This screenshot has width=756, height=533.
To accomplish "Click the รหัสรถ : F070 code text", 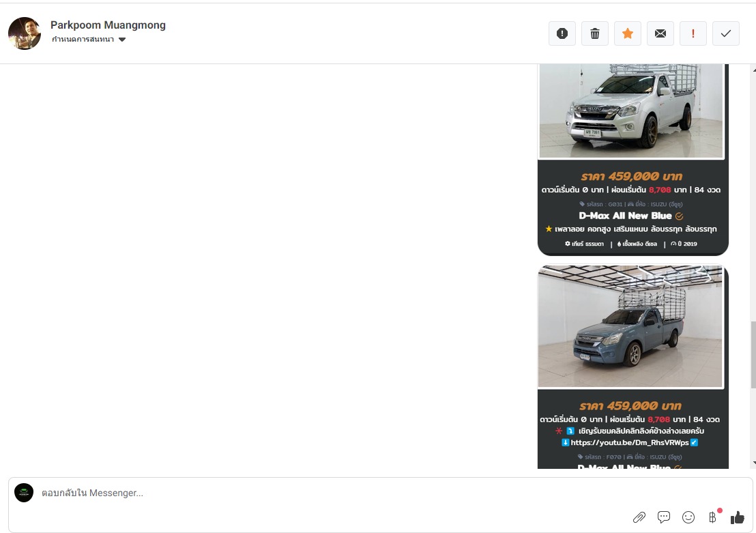I will click(603, 457).
